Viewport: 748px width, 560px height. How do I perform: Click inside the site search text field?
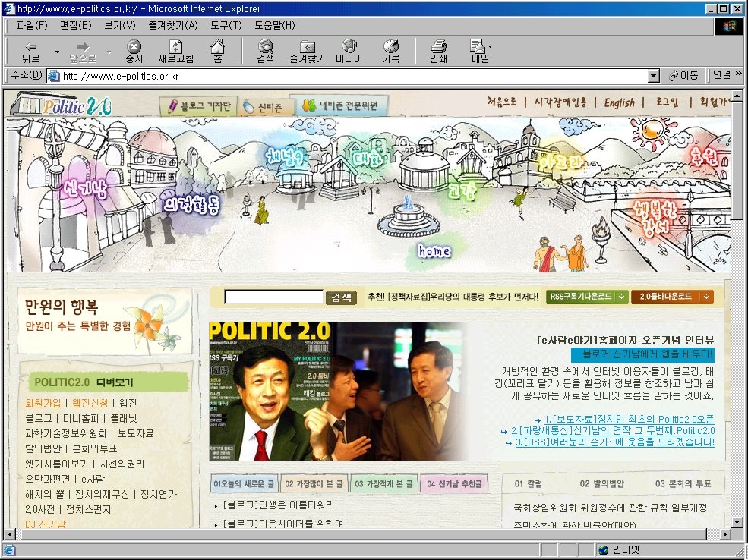click(x=274, y=297)
